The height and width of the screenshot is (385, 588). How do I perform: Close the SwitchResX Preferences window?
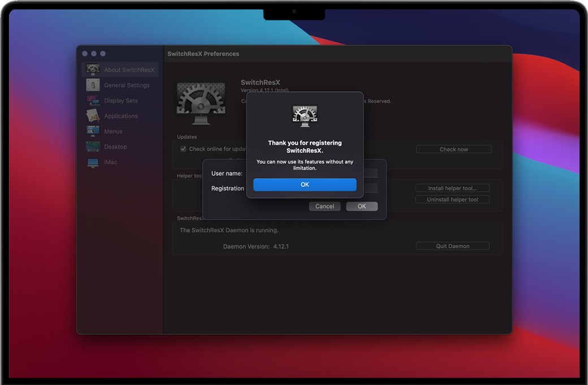pyautogui.click(x=85, y=54)
